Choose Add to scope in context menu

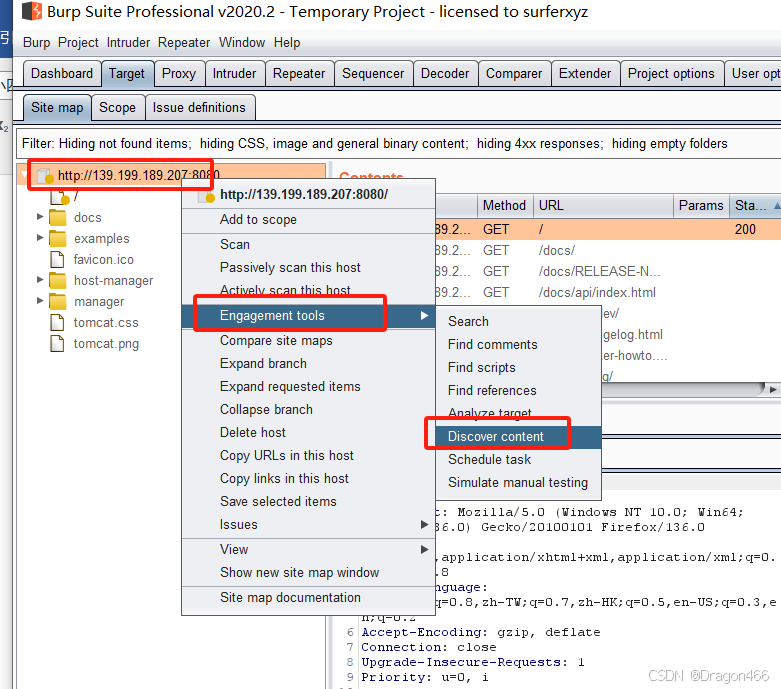coord(308,220)
